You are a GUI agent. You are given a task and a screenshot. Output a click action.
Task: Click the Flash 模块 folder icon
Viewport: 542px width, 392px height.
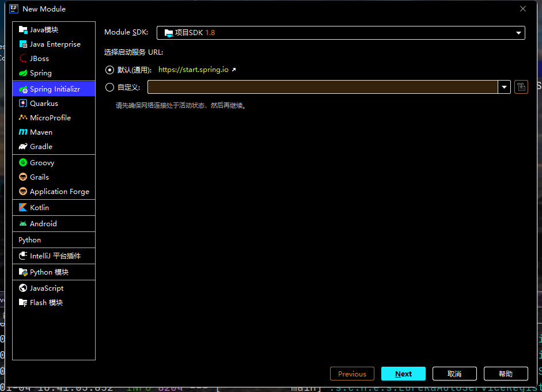[x=23, y=303]
